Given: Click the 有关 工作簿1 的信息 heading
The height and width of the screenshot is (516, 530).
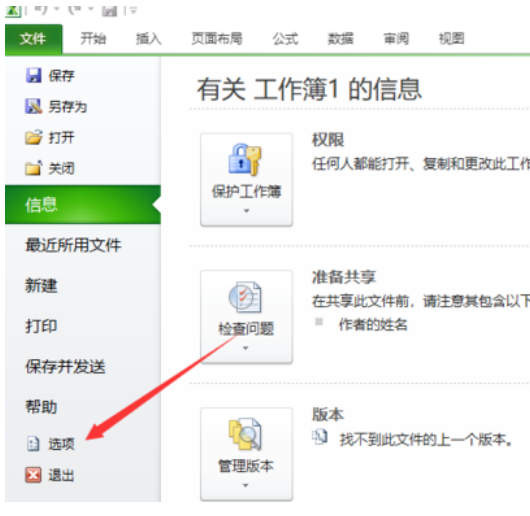Looking at the screenshot, I should pos(309,89).
